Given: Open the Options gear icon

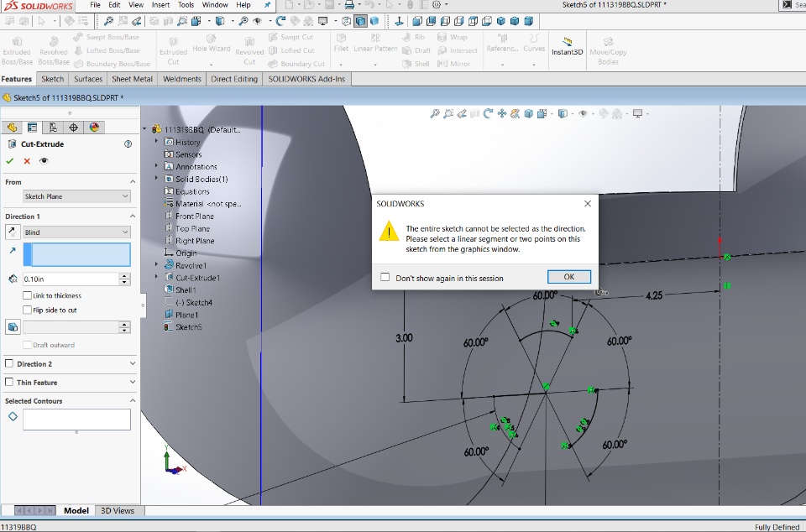Looking at the screenshot, I should pyautogui.click(x=437, y=5).
